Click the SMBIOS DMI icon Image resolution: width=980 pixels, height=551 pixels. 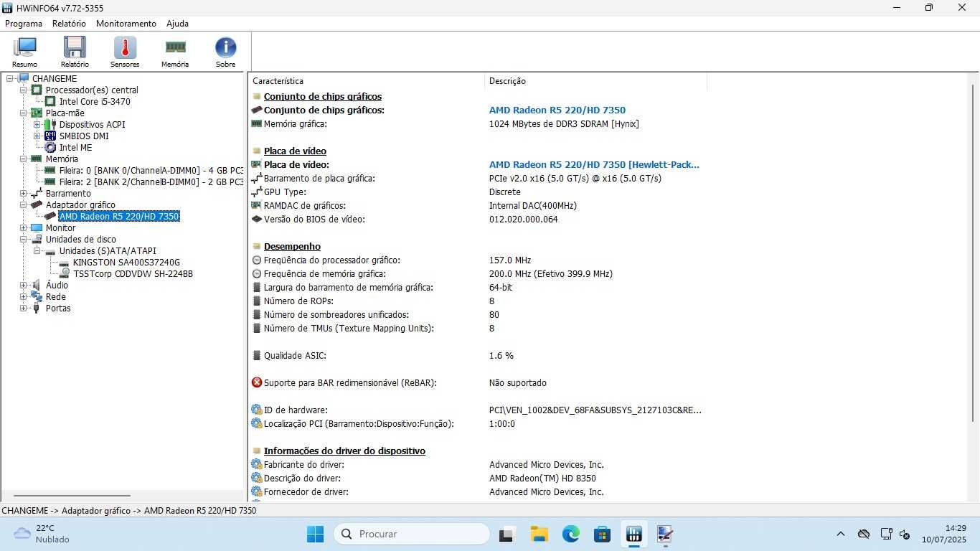tap(50, 136)
